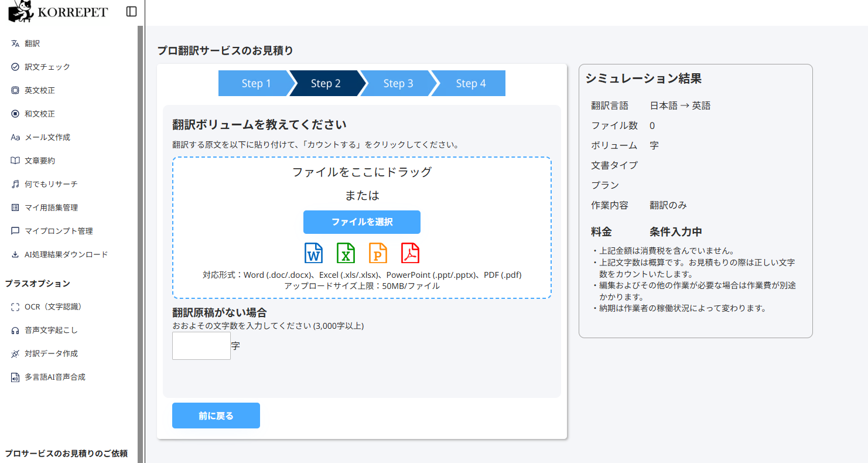Viewport: 868px width, 463px height.
Task: Click the list icon for マイ用語集管理
Action: pyautogui.click(x=15, y=207)
